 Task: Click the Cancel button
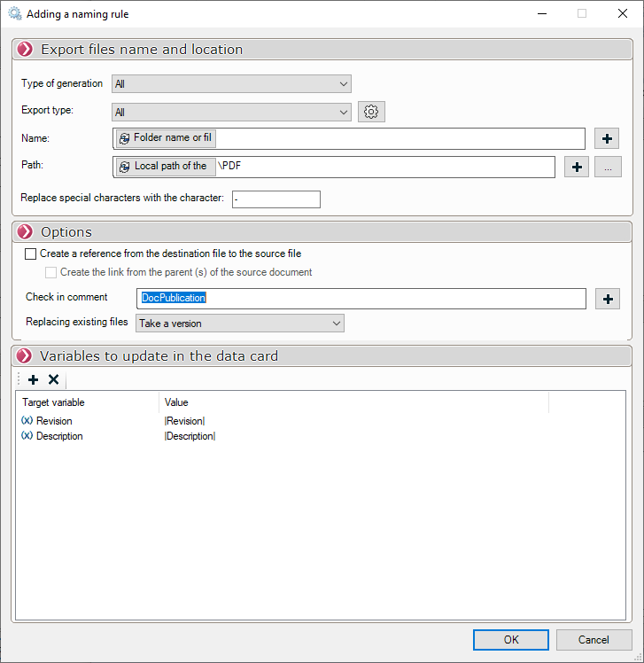coord(594,639)
